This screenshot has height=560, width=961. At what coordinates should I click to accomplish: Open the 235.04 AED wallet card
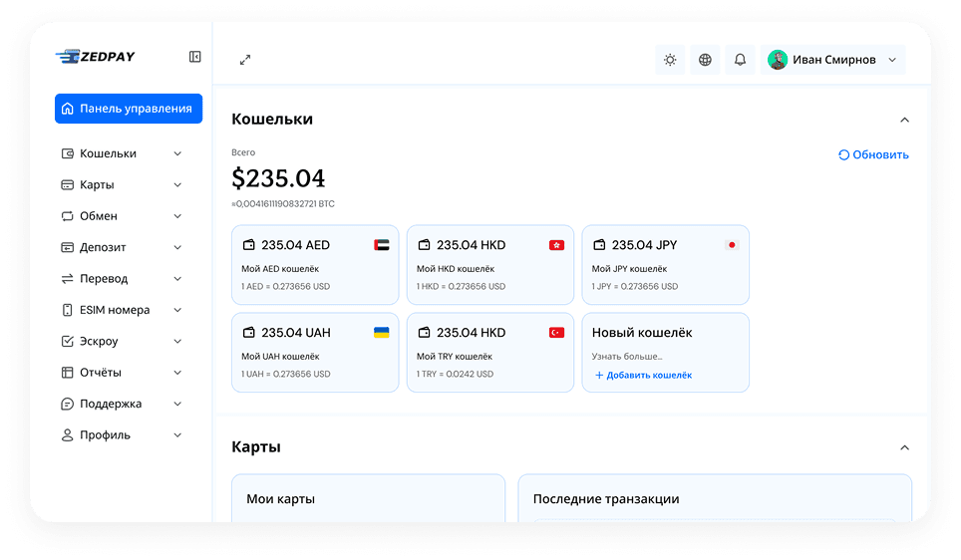(x=315, y=265)
